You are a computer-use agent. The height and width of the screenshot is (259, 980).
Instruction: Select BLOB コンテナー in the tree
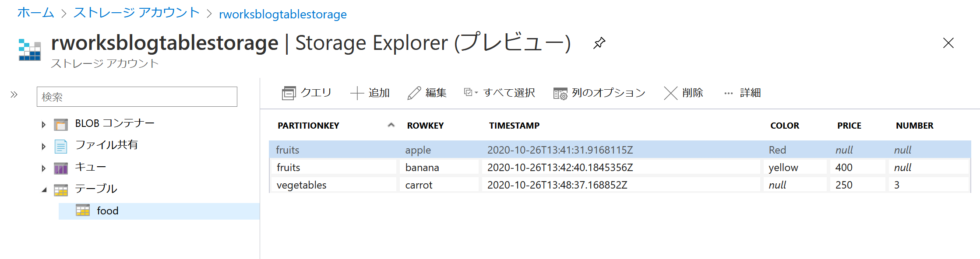(x=115, y=123)
